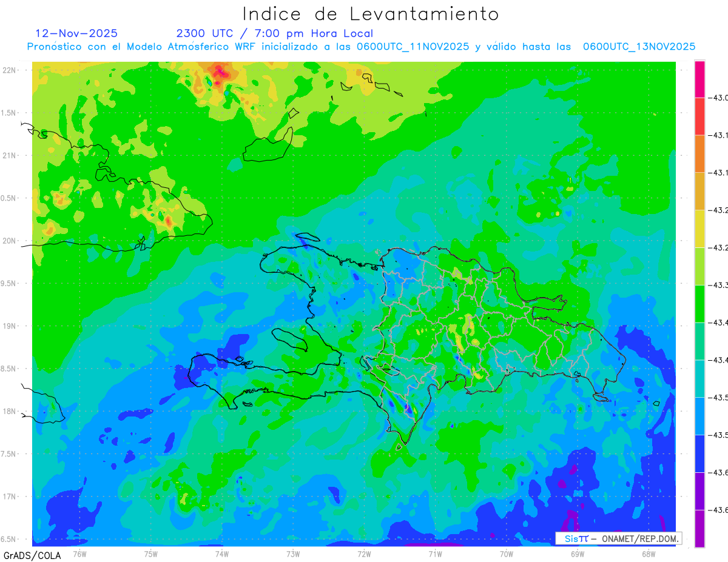Pick the yellow-green legend swatch
Viewport: 728px width, 562px height.
[x=699, y=266]
